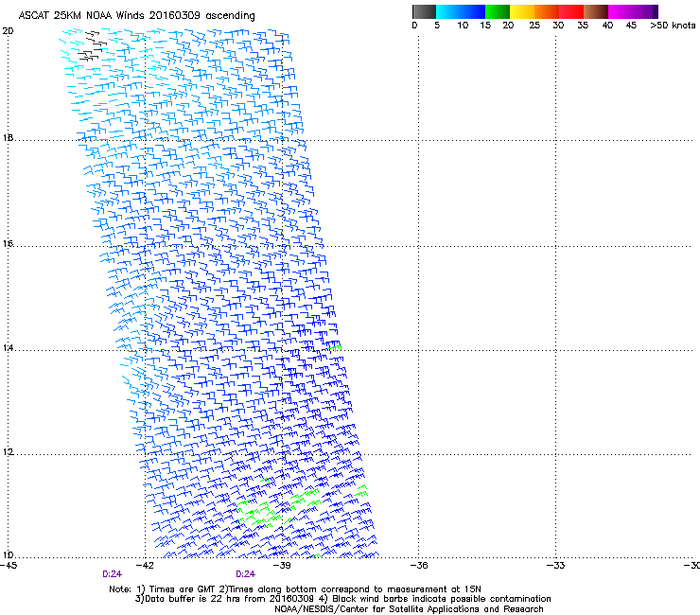The width and height of the screenshot is (700, 615).
Task: Click the '>50 knots' legend label
Action: click(673, 26)
